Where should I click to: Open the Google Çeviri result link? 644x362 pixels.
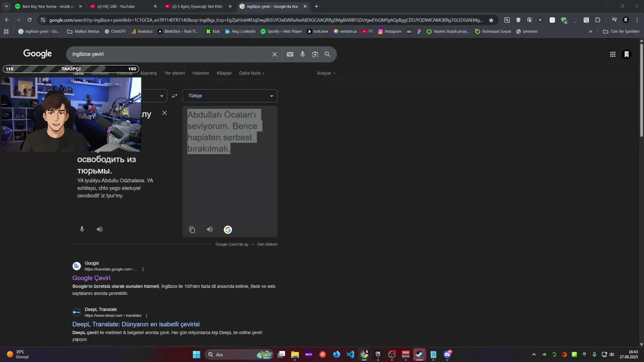coord(91,278)
